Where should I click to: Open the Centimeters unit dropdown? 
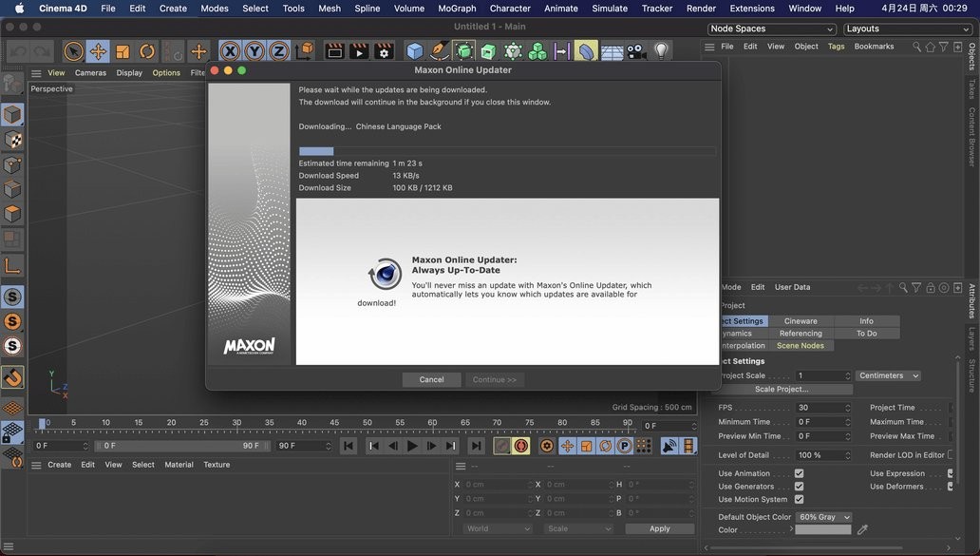(888, 375)
